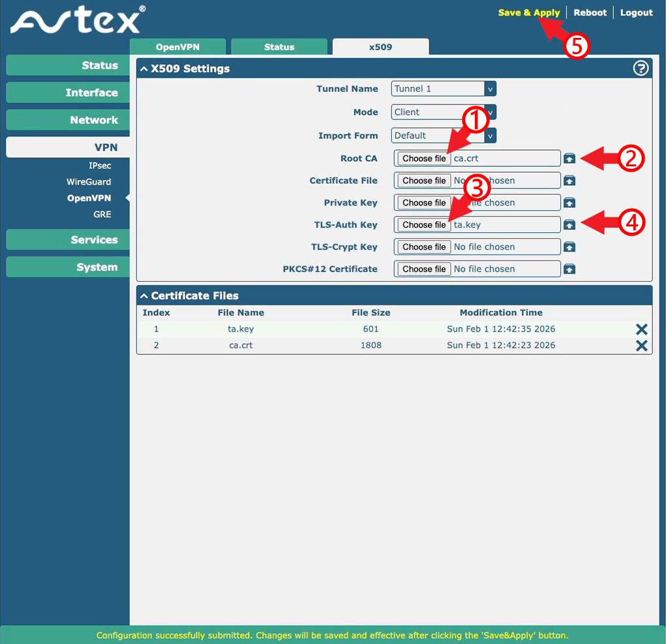666x644 pixels.
Task: Choose file for Certificate File
Action: 424,181
